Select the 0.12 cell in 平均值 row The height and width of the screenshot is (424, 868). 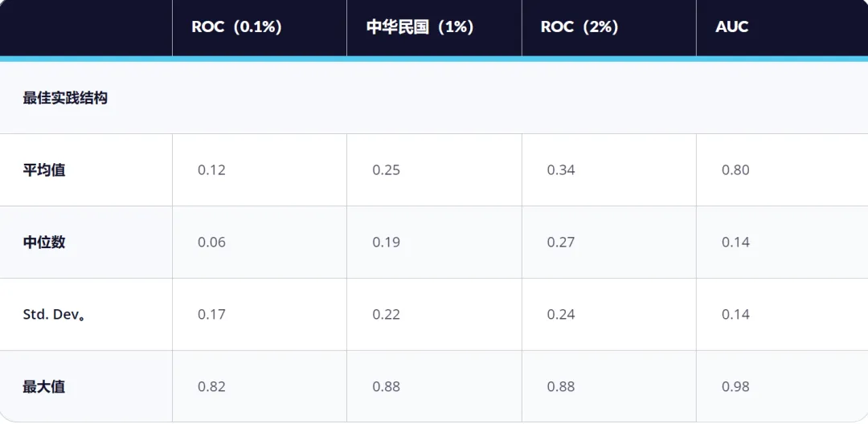tap(259, 169)
